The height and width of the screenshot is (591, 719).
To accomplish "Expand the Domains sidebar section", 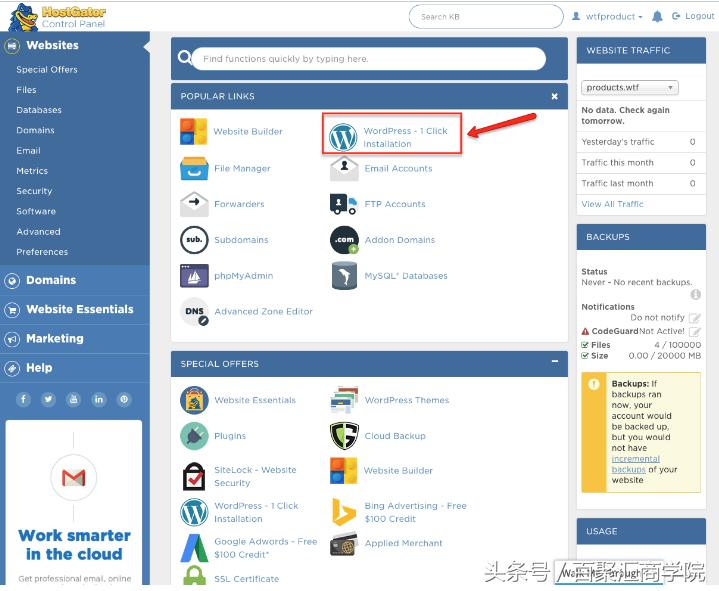I will pyautogui.click(x=51, y=280).
